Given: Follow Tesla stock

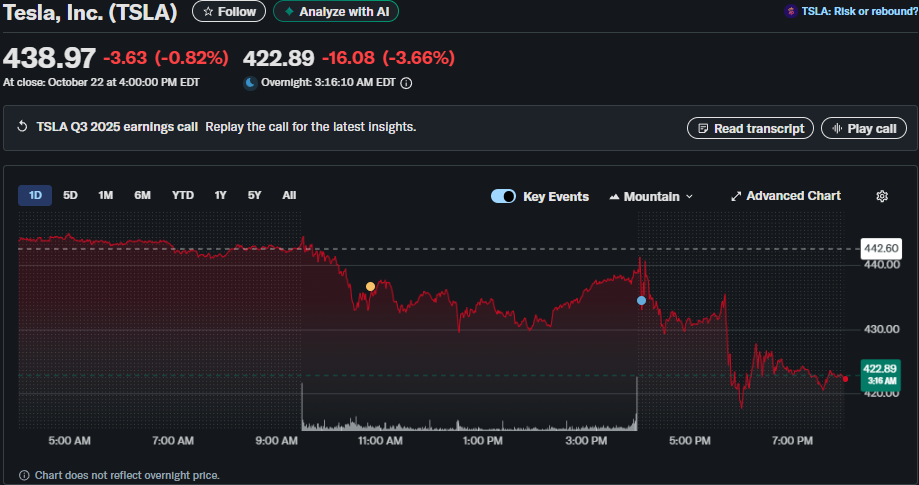Looking at the screenshot, I should tap(229, 12).
